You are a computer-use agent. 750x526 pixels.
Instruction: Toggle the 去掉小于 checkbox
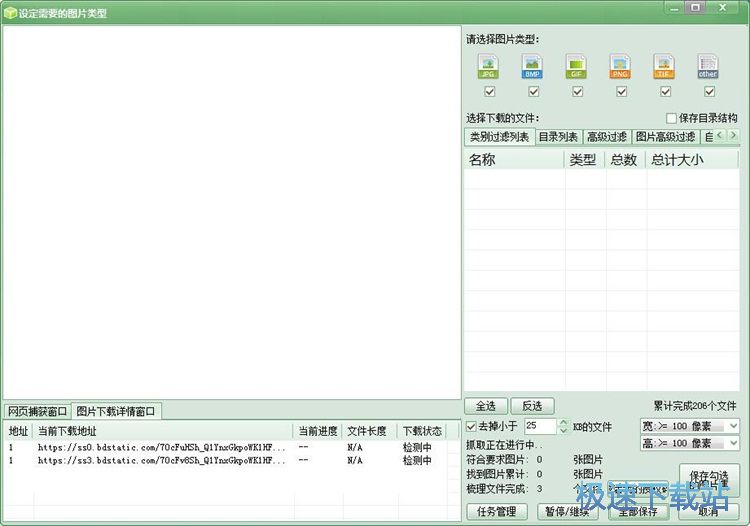[471, 427]
